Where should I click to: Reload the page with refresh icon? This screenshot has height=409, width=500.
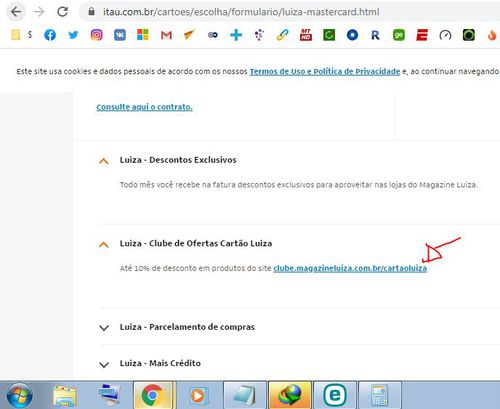tap(62, 12)
